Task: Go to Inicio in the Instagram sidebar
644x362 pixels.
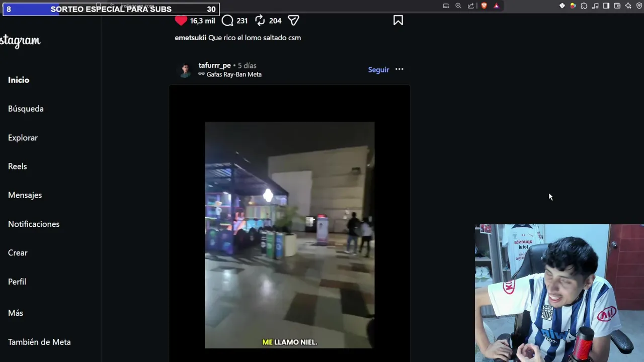Action: (19, 80)
